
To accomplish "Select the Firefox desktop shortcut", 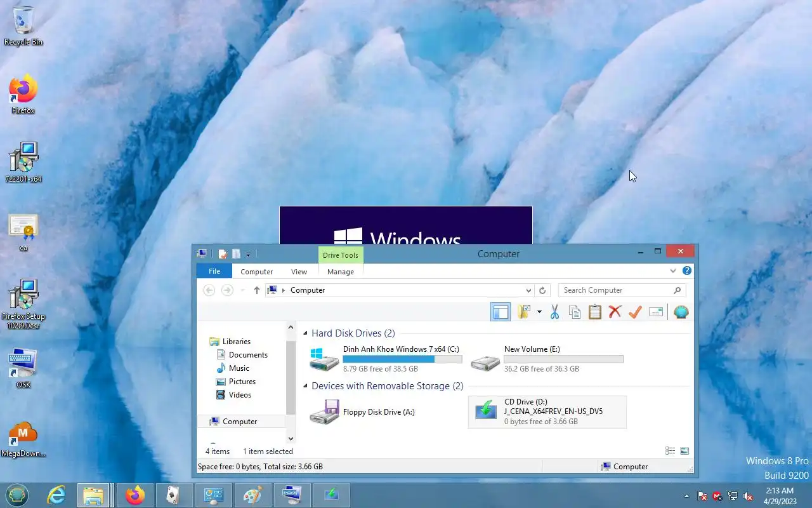I will (23, 95).
